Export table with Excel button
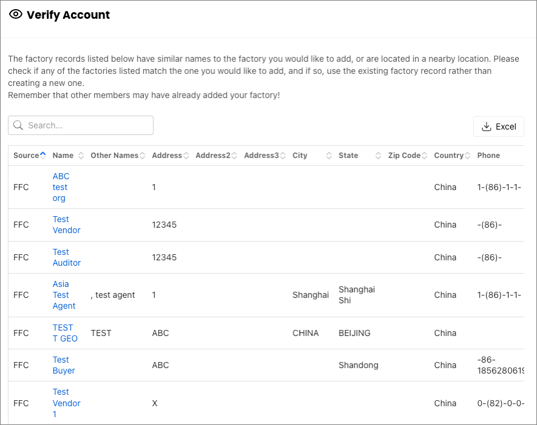The image size is (537, 425). tap(499, 126)
